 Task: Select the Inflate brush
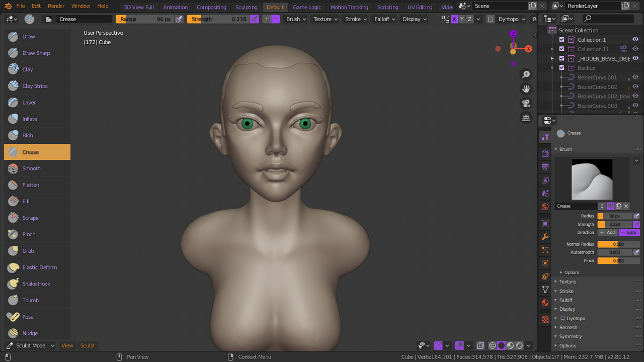37,119
